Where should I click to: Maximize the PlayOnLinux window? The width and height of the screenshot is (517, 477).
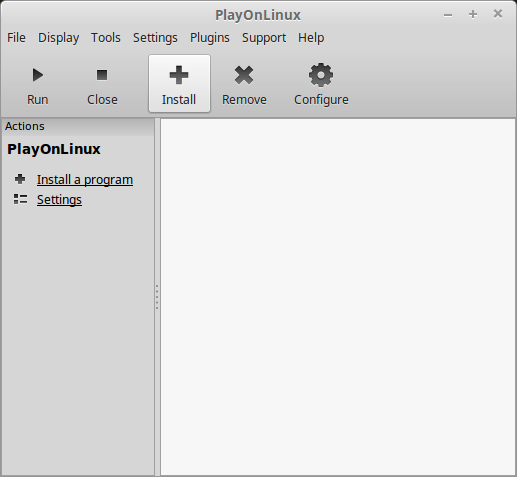[473, 14]
